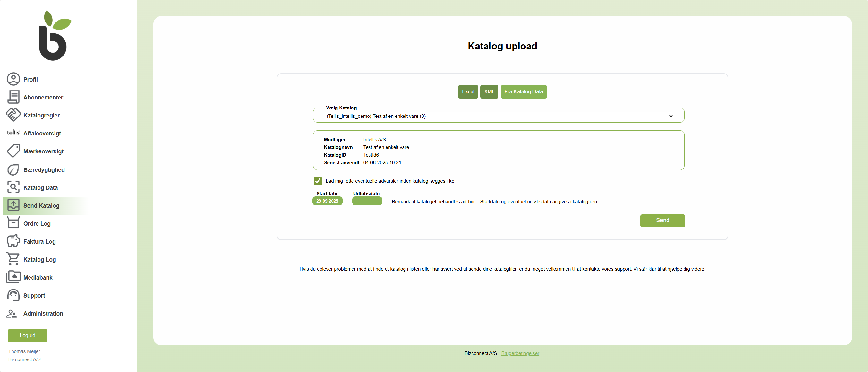This screenshot has width=868, height=372.
Task: Open the Brugerbetingelser link
Action: [520, 353]
